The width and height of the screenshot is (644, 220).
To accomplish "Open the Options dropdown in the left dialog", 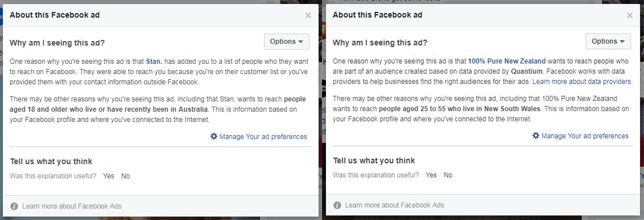I will click(x=287, y=42).
